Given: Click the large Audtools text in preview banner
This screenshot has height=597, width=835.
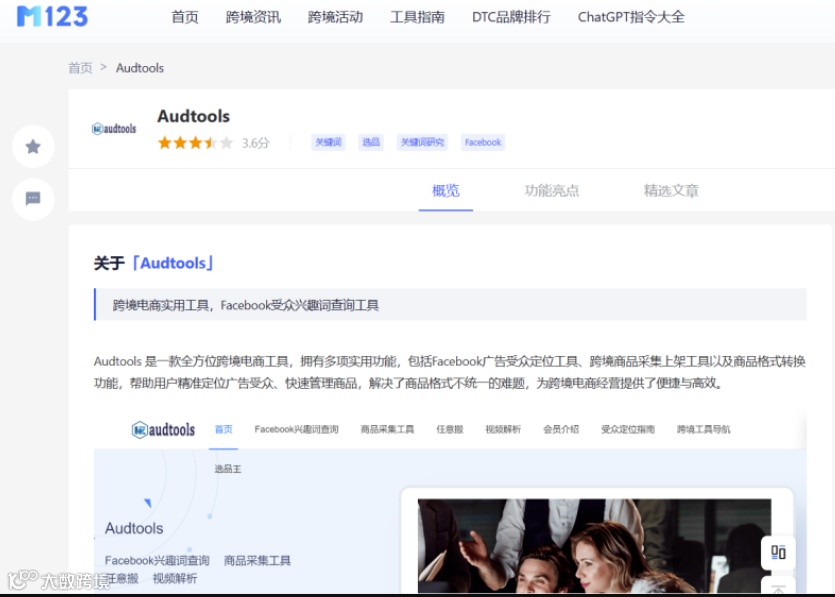Looking at the screenshot, I should pyautogui.click(x=134, y=528).
